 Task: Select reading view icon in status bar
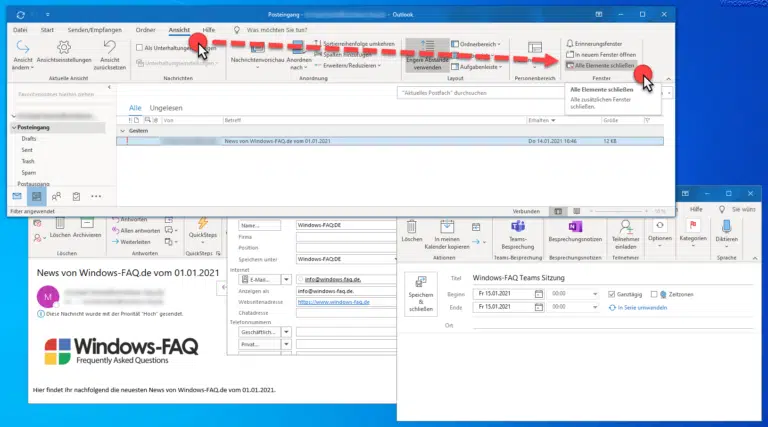coord(576,211)
